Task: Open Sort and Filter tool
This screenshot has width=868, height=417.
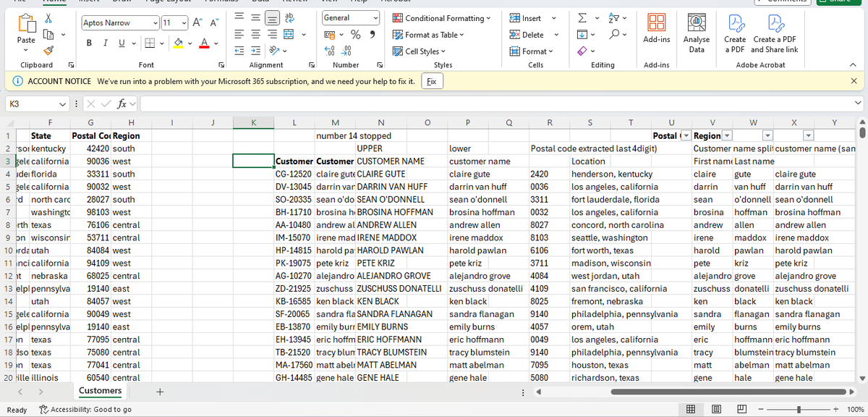Action: pos(616,18)
